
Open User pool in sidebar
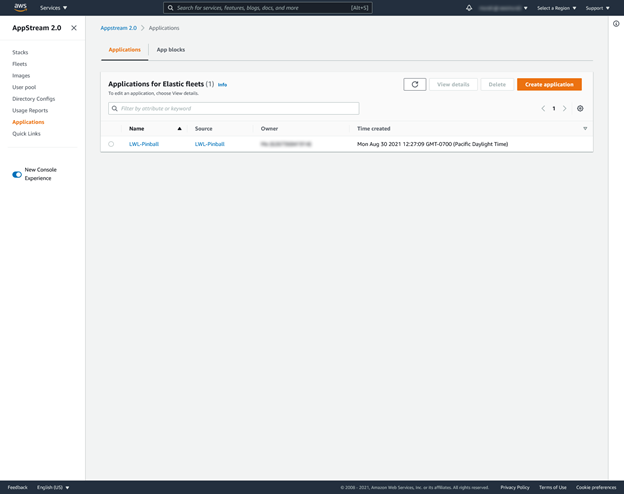[24, 87]
